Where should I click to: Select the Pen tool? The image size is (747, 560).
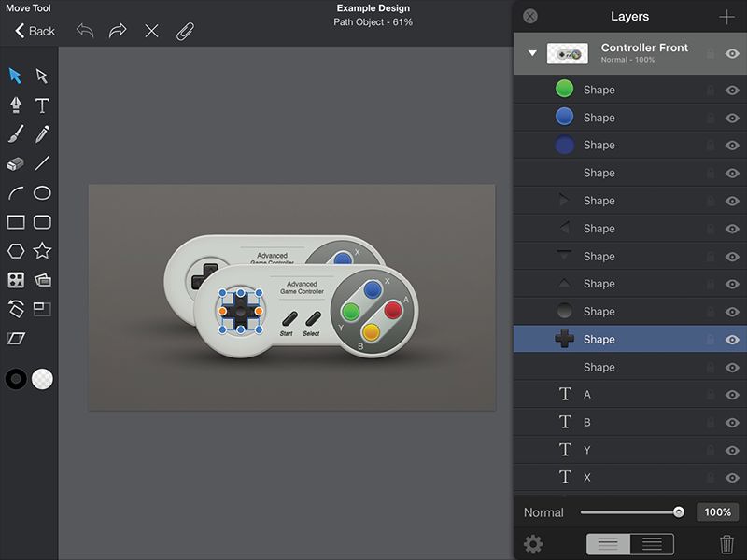tap(16, 105)
